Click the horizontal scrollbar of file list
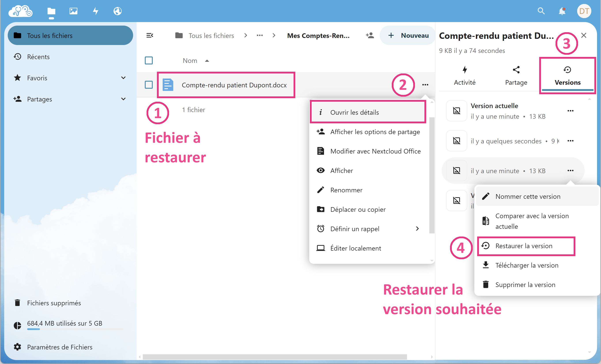This screenshot has height=364, width=601. pyautogui.click(x=275, y=357)
